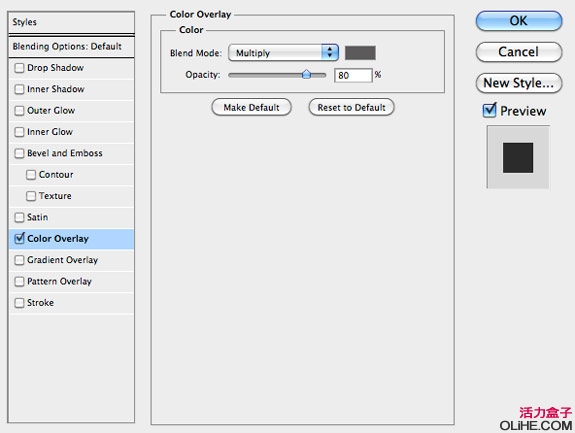The width and height of the screenshot is (575, 433).
Task: Uncheck the Color Overlay checkbox
Action: coord(19,239)
